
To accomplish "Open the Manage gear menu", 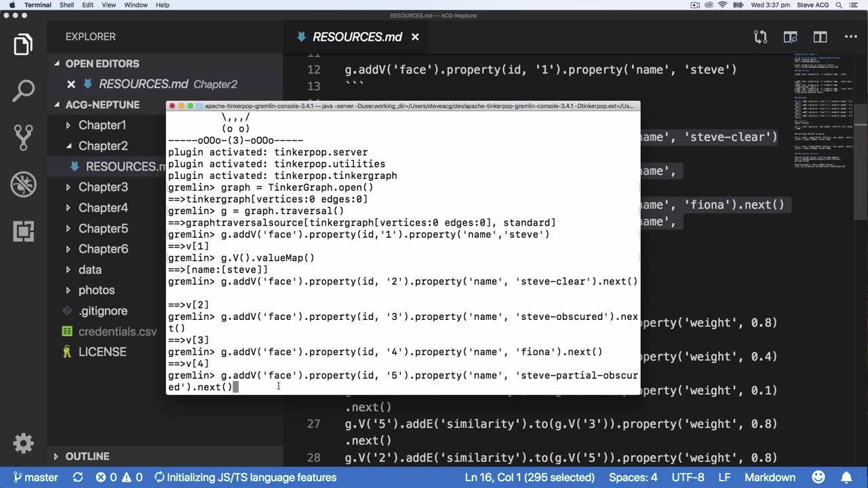I will click(23, 443).
